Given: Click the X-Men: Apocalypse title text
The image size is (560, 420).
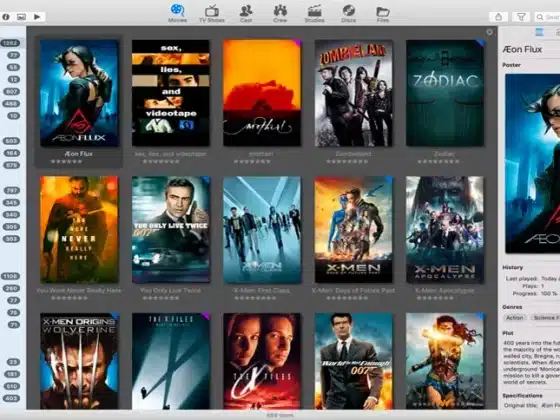Looking at the screenshot, I should (445, 291).
